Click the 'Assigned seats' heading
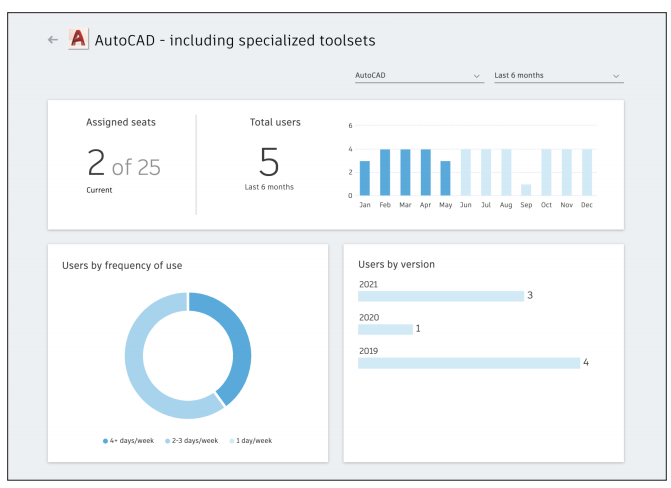 [x=121, y=122]
